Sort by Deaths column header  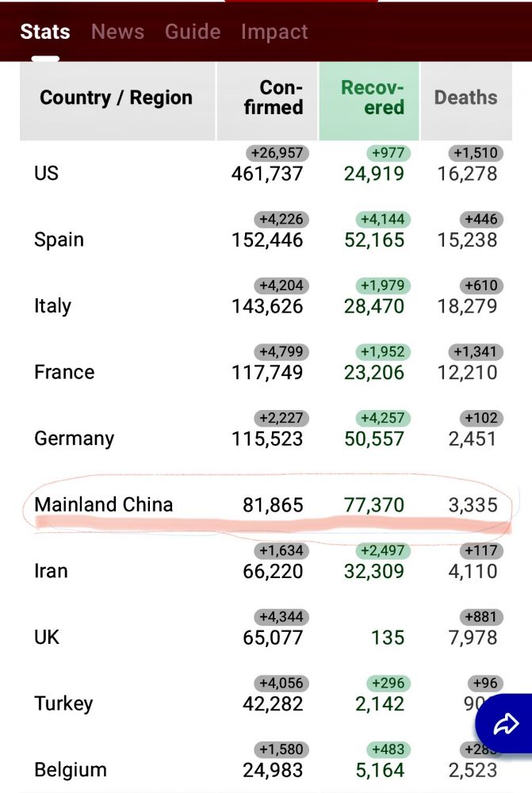point(465,98)
